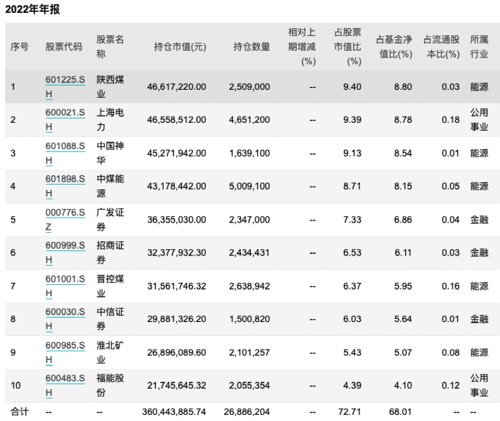The image size is (500, 421).
Task: Open stock code link 600030.SH
Action: point(65,319)
